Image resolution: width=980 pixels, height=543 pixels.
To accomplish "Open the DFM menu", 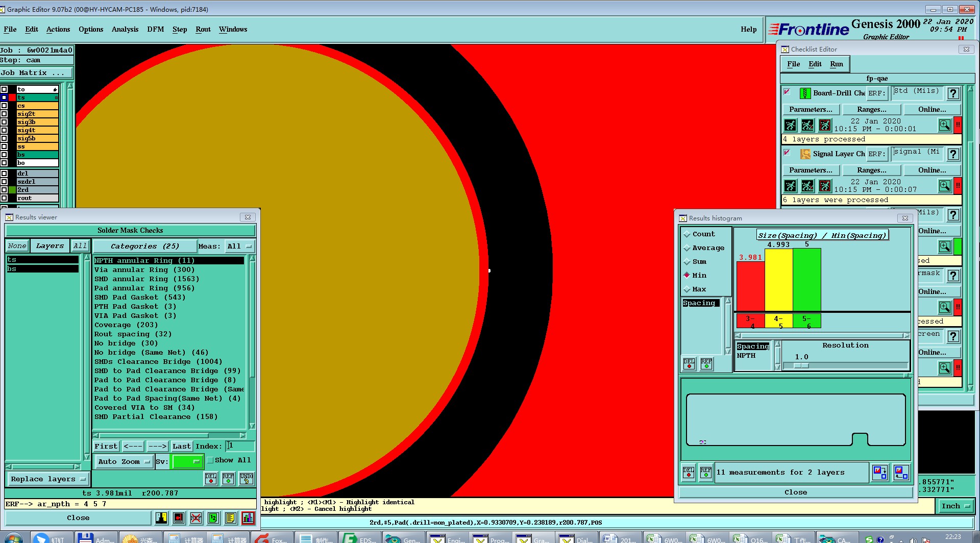I will tap(156, 30).
